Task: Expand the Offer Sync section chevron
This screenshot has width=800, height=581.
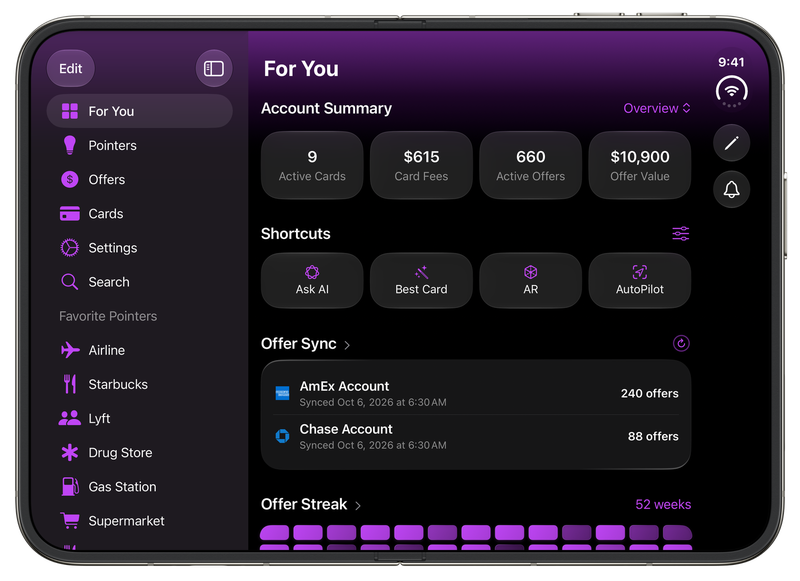Action: (x=347, y=345)
